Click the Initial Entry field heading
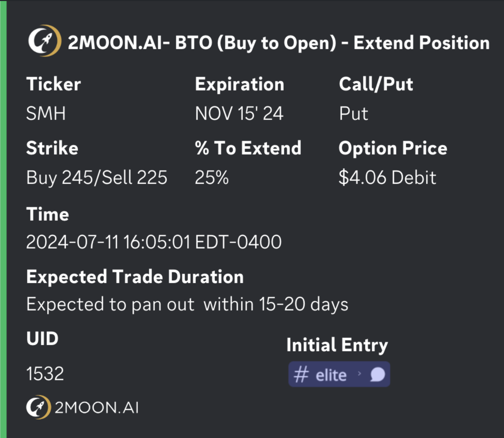The height and width of the screenshot is (438, 504). (337, 345)
